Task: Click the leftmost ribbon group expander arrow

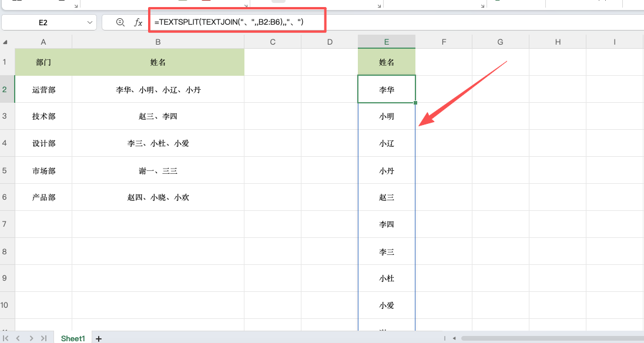Action: coord(75,6)
